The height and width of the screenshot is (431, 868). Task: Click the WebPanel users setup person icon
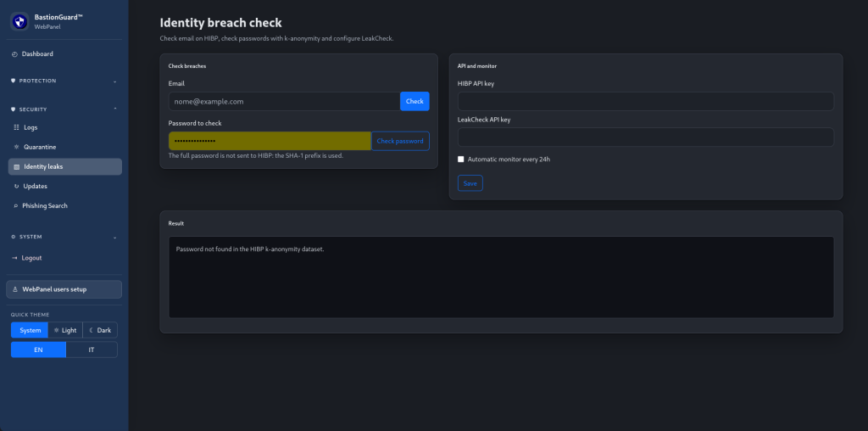[x=15, y=289]
